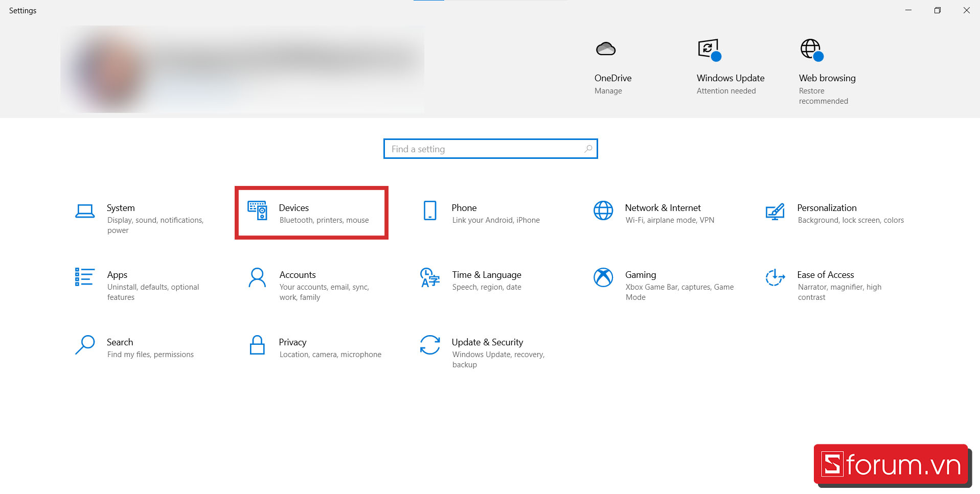Image resolution: width=980 pixels, height=494 pixels.
Task: Open the Accounts person icon
Action: pyautogui.click(x=257, y=277)
